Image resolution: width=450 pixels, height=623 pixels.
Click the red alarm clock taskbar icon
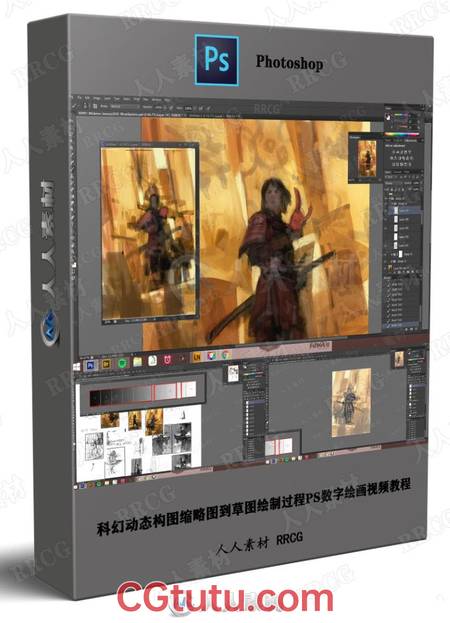(x=168, y=360)
